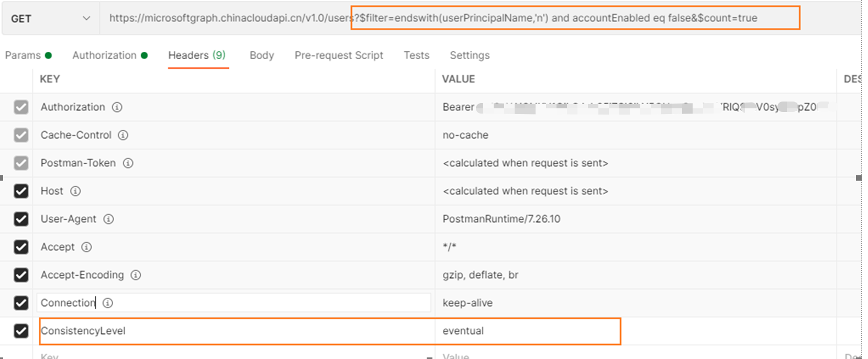The image size is (868, 359).
Task: Uncheck the Host header checkbox
Action: pos(21,191)
